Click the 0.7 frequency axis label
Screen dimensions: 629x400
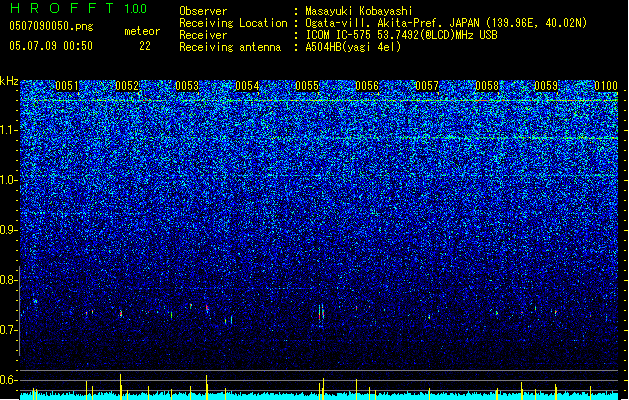9,330
